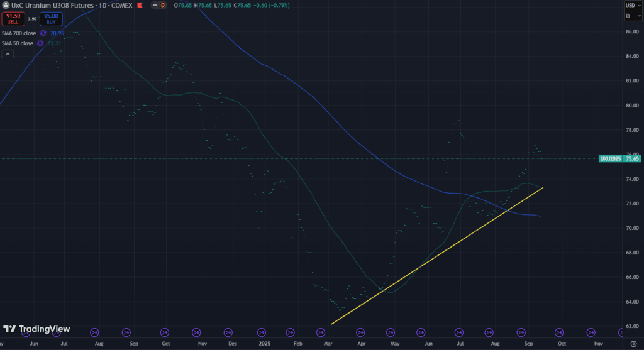Collapse the indicator legend with chevron

pos(8,54)
